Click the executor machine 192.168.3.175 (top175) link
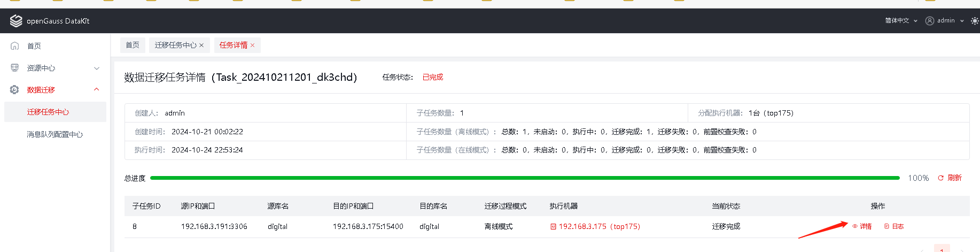 click(595, 227)
